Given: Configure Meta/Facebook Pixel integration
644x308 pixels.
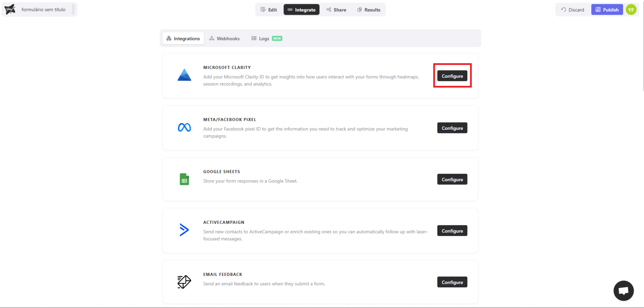Looking at the screenshot, I should tap(452, 128).
